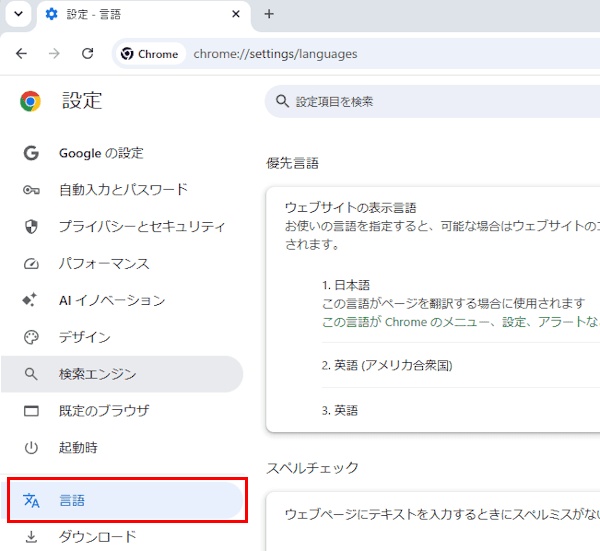Click the search engine magnifier icon
Screen dimensions: 600x551
[x=31, y=374]
